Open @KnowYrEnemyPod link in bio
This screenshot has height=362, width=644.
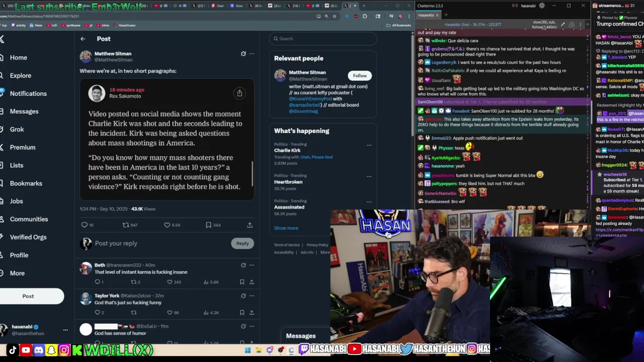point(310,99)
